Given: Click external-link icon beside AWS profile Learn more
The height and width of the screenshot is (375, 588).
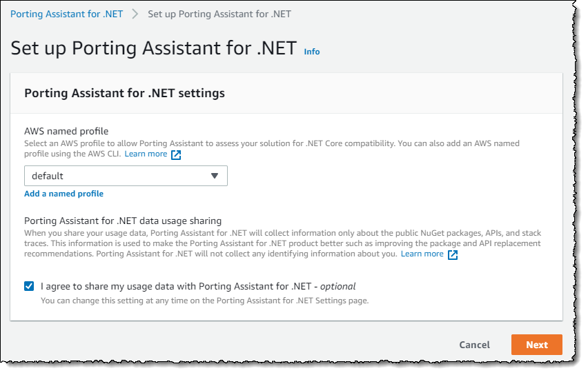Looking at the screenshot, I should [x=176, y=154].
